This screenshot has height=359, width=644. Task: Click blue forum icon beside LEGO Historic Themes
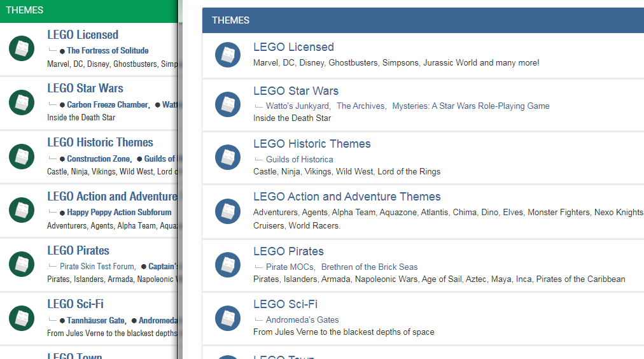pos(228,157)
